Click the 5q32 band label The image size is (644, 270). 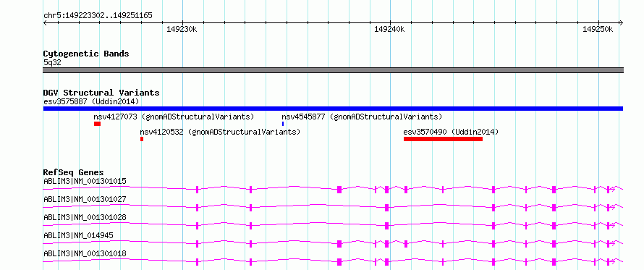[52, 62]
